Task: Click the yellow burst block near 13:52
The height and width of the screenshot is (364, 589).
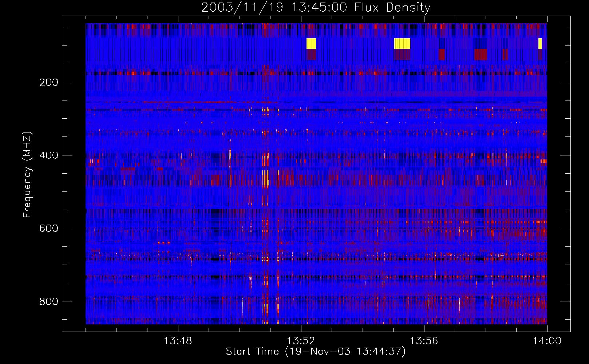Action: click(x=311, y=43)
